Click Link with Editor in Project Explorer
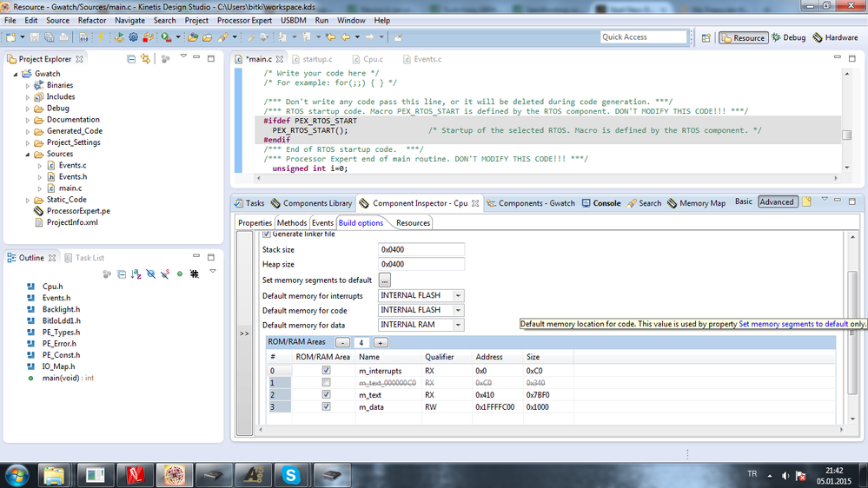Image resolution: width=868 pixels, height=488 pixels. coord(146,58)
